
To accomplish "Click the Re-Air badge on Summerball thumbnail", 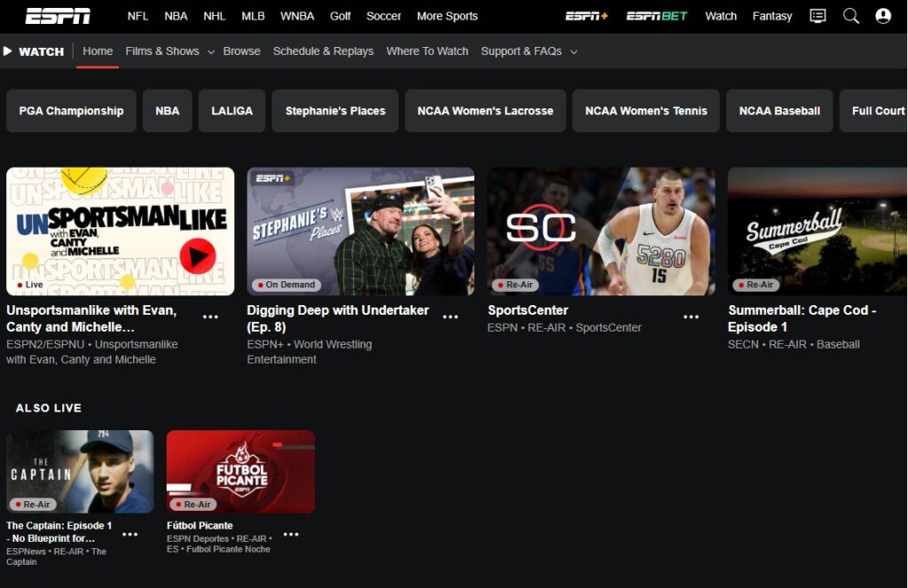I will click(755, 285).
